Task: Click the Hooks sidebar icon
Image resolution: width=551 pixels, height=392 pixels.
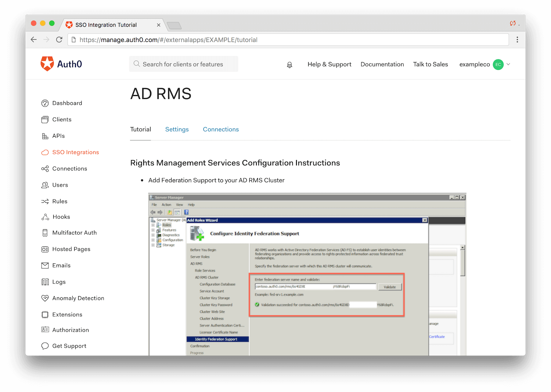Action: pyautogui.click(x=45, y=217)
